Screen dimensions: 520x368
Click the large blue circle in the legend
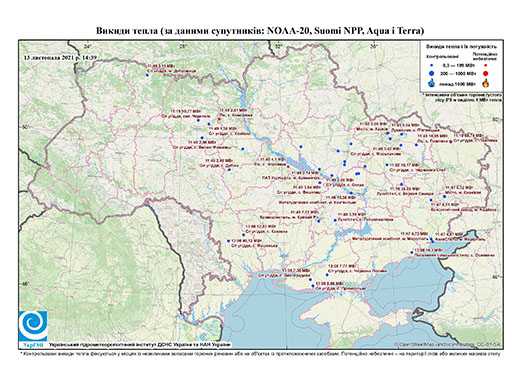pyautogui.click(x=432, y=73)
